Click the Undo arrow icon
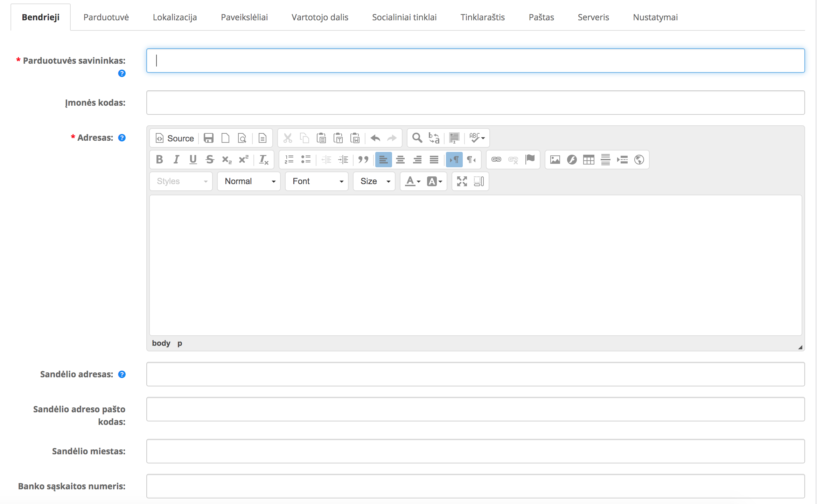This screenshot has width=817, height=504. (x=375, y=138)
